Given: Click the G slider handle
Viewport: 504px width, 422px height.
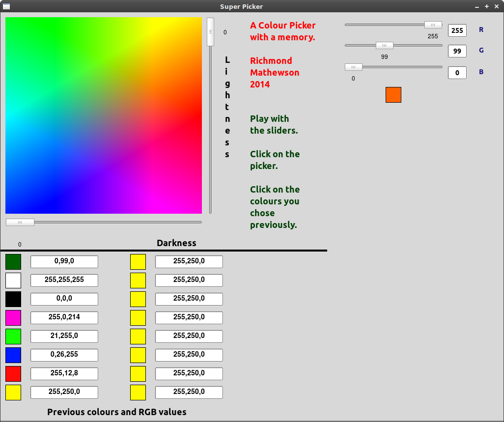Looking at the screenshot, I should click(385, 46).
